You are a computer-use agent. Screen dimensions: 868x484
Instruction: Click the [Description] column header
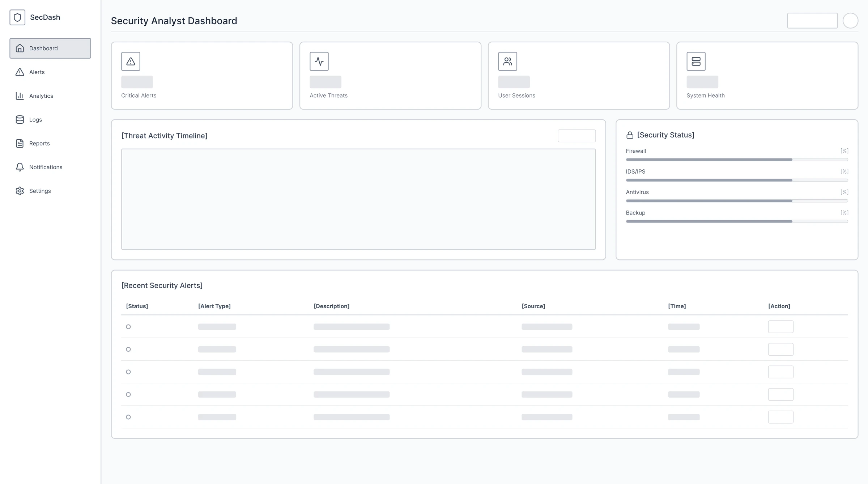pos(332,306)
